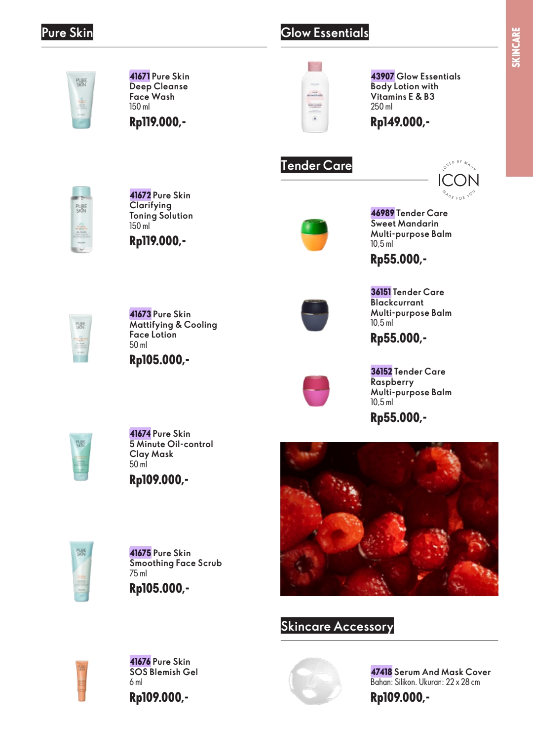Click the ICON loved by many badge
The width and height of the screenshot is (533, 756).
(x=458, y=180)
